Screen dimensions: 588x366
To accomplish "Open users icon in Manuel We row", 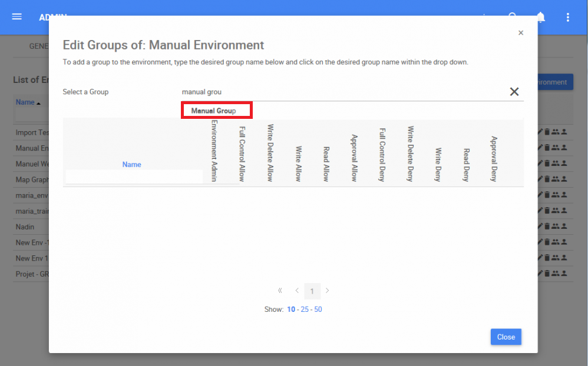I will pyautogui.click(x=564, y=164).
